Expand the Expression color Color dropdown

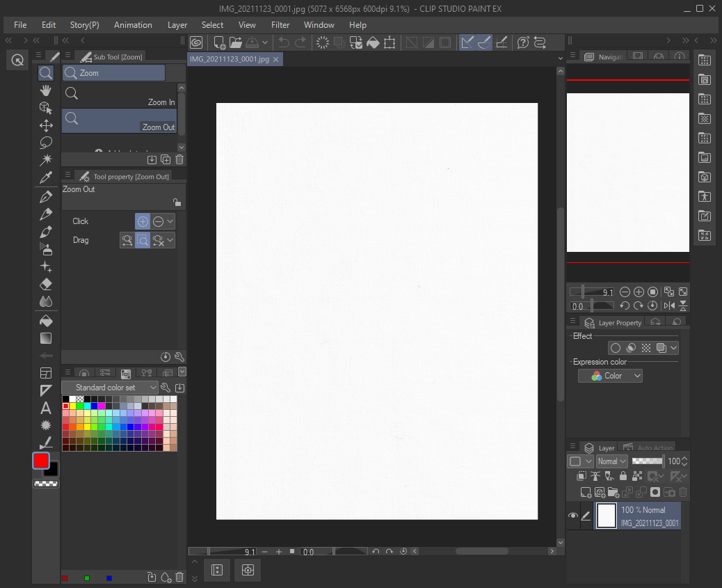coord(610,376)
